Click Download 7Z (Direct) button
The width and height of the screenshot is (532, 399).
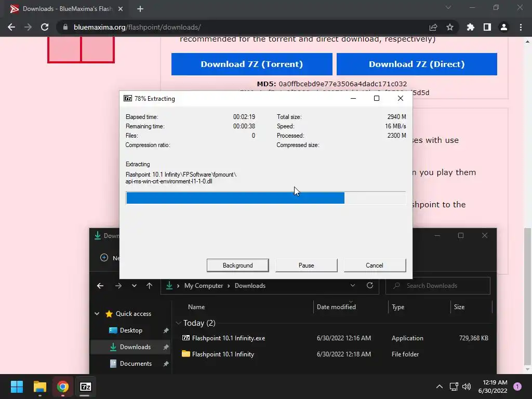[417, 64]
